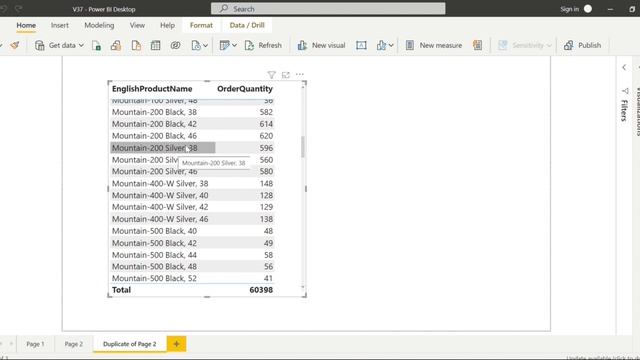The width and height of the screenshot is (640, 360).
Task: Click the Recent sources icon
Action: (196, 45)
